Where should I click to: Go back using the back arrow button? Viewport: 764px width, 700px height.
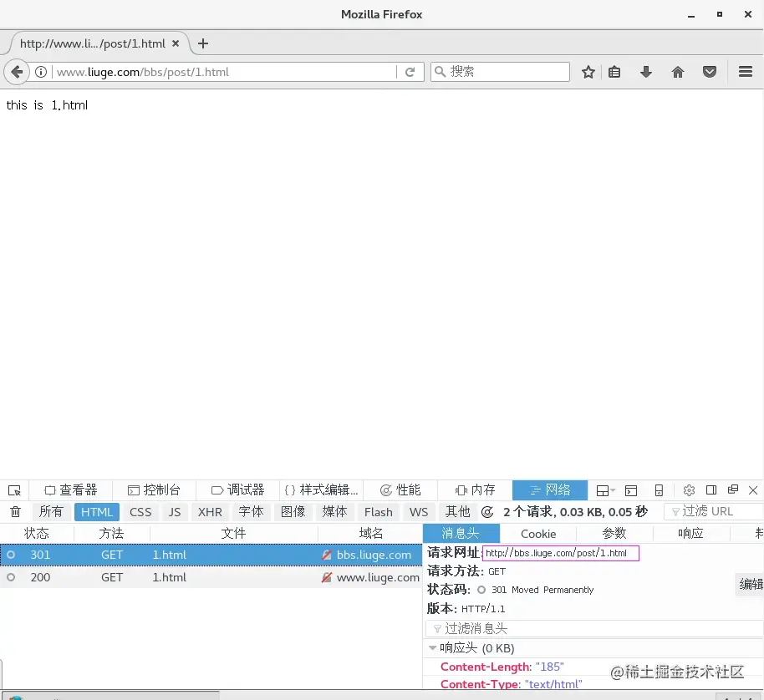(x=17, y=72)
